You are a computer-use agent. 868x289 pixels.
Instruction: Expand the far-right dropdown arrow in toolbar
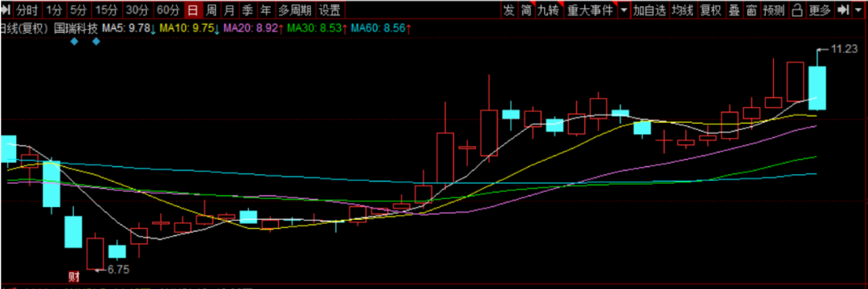[859, 10]
